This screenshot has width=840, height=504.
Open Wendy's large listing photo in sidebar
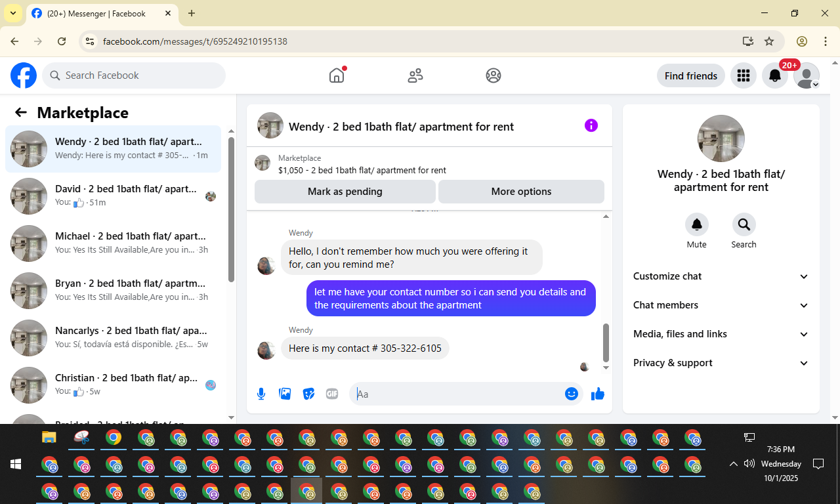[x=721, y=138]
